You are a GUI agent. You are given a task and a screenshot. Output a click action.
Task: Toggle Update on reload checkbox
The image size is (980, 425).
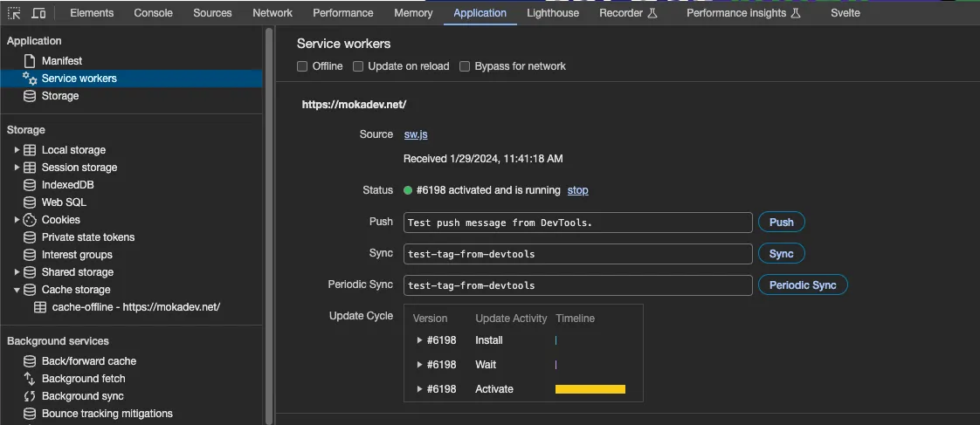tap(358, 66)
